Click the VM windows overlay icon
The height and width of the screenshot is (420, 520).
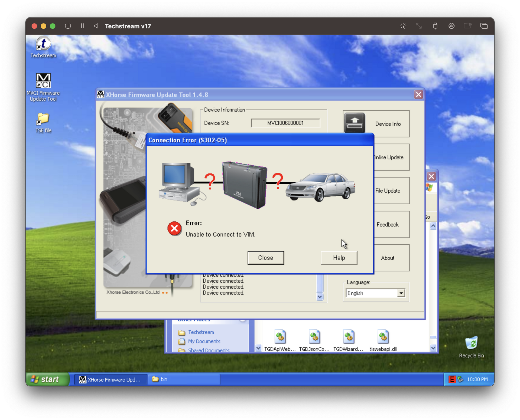484,26
